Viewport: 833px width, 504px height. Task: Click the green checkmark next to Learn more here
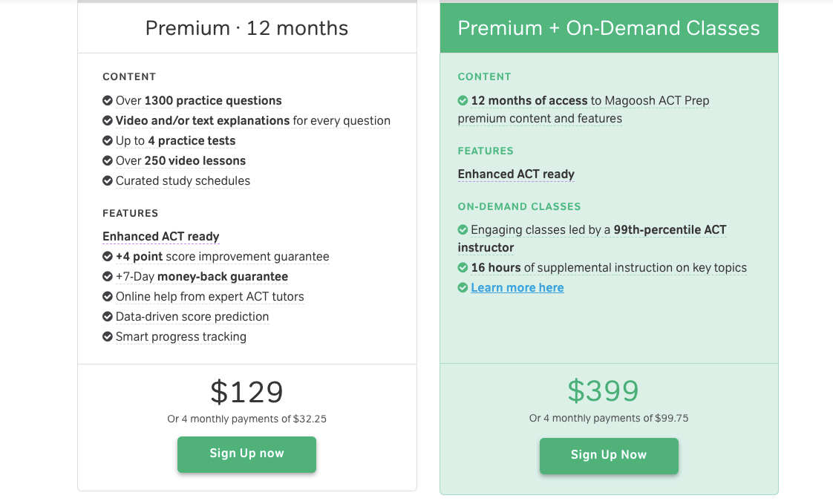pos(463,288)
